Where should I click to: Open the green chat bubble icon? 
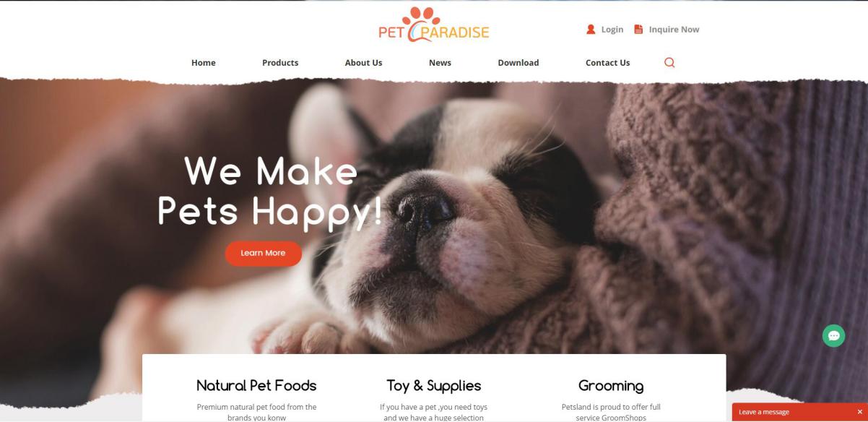tap(833, 335)
